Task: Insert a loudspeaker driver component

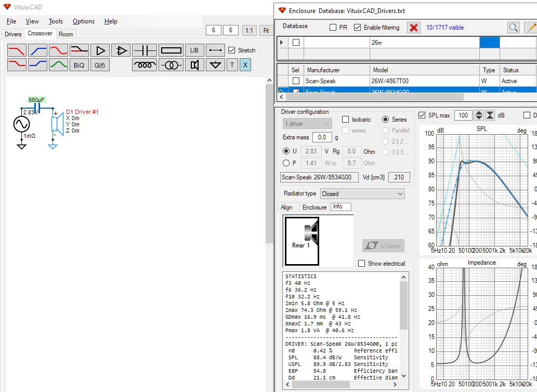Action: (194, 64)
